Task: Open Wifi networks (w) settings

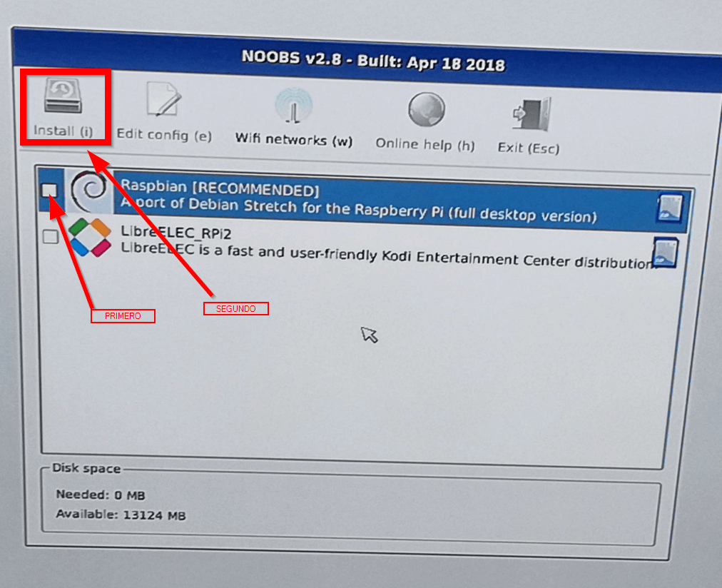Action: click(x=294, y=118)
